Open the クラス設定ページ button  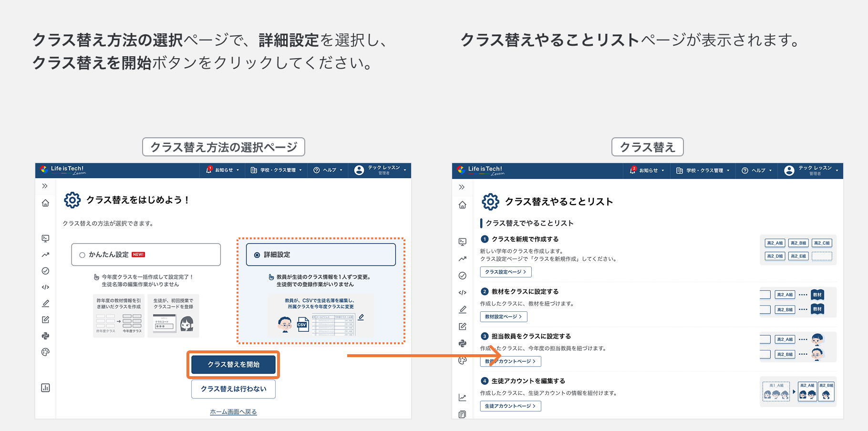point(506,272)
